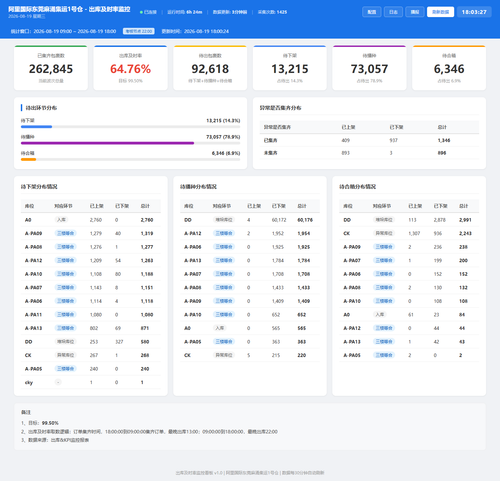Screen dimensions: 500x481
Task: Click the 215 cell in CK row of 待播种 table
Action: point(276,355)
